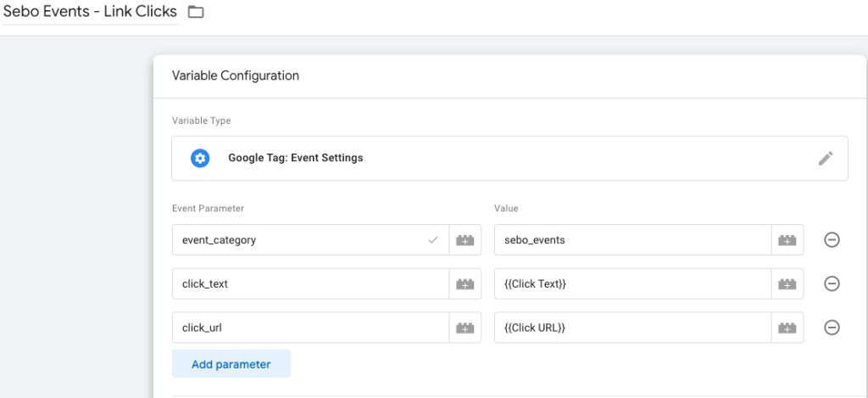Remove the event_category parameter row
This screenshot has height=398, width=868.
pos(832,240)
